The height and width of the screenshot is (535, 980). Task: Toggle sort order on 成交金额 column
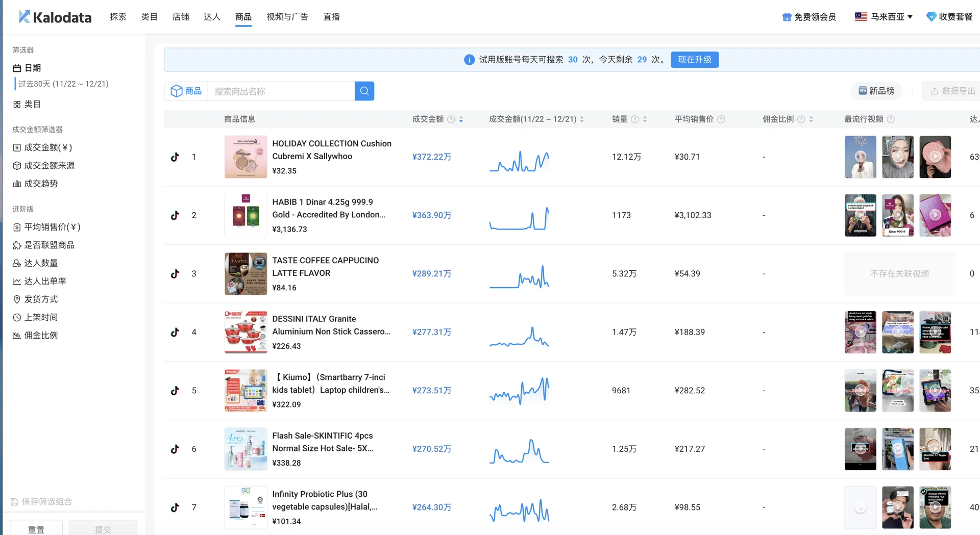pyautogui.click(x=461, y=119)
